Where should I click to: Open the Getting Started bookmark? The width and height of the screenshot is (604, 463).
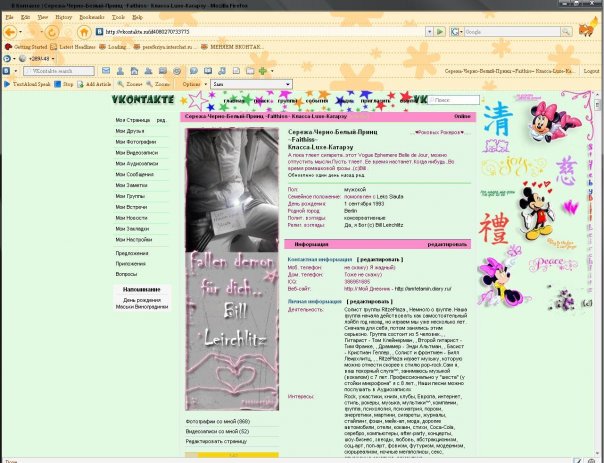pyautogui.click(x=26, y=47)
